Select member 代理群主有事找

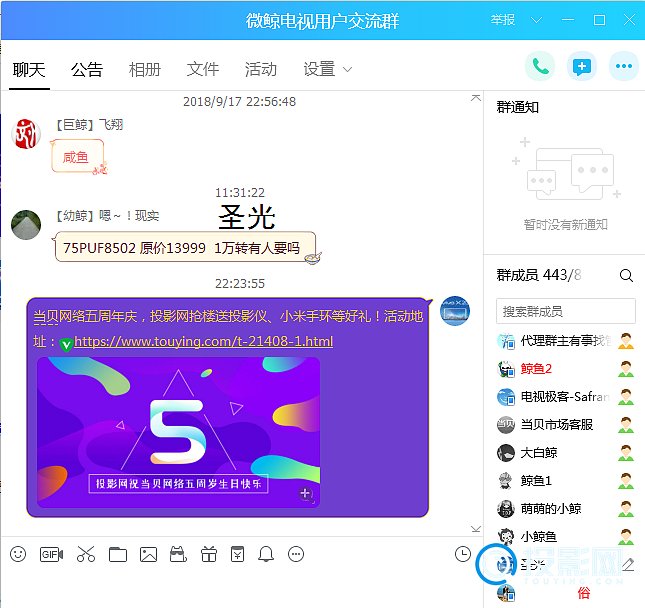pyautogui.click(x=566, y=341)
